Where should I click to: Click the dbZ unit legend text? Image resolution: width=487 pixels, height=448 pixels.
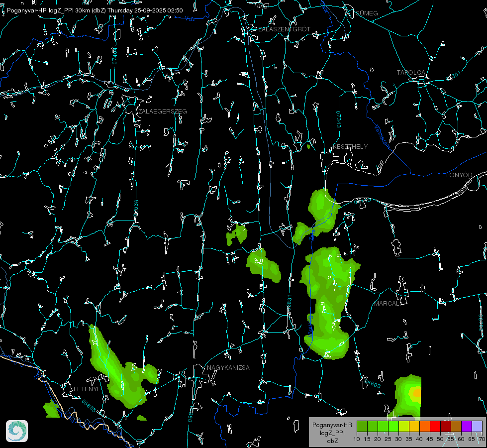tap(332, 441)
